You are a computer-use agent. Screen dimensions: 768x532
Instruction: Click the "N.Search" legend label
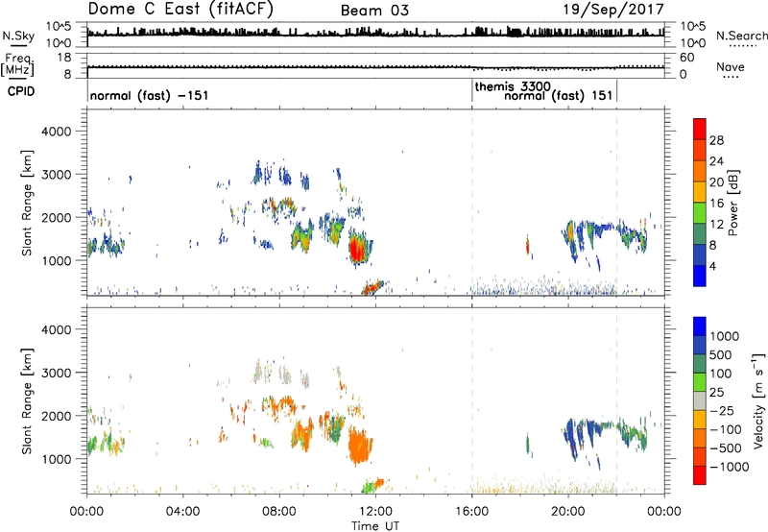(x=741, y=36)
